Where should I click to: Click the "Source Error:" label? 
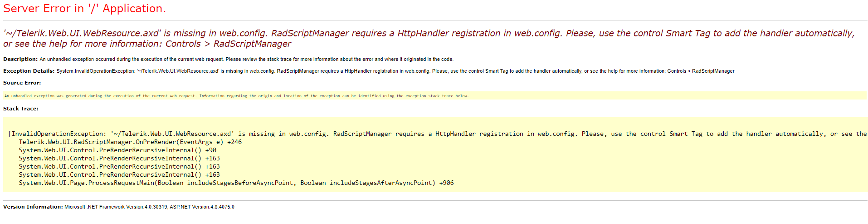(x=22, y=83)
